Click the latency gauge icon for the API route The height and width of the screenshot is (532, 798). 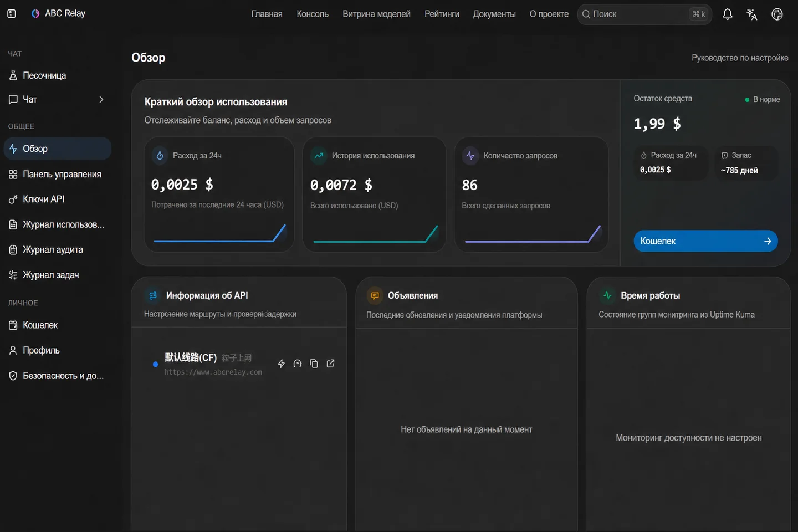(298, 364)
